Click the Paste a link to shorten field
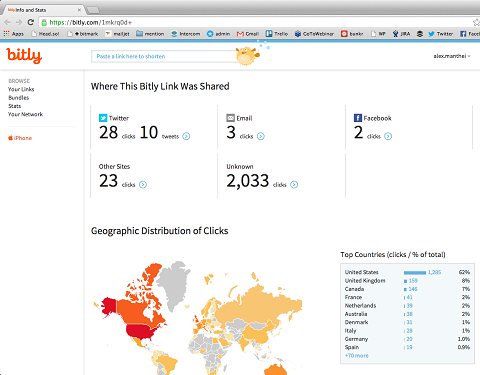The height and width of the screenshot is (375, 480). pos(163,56)
